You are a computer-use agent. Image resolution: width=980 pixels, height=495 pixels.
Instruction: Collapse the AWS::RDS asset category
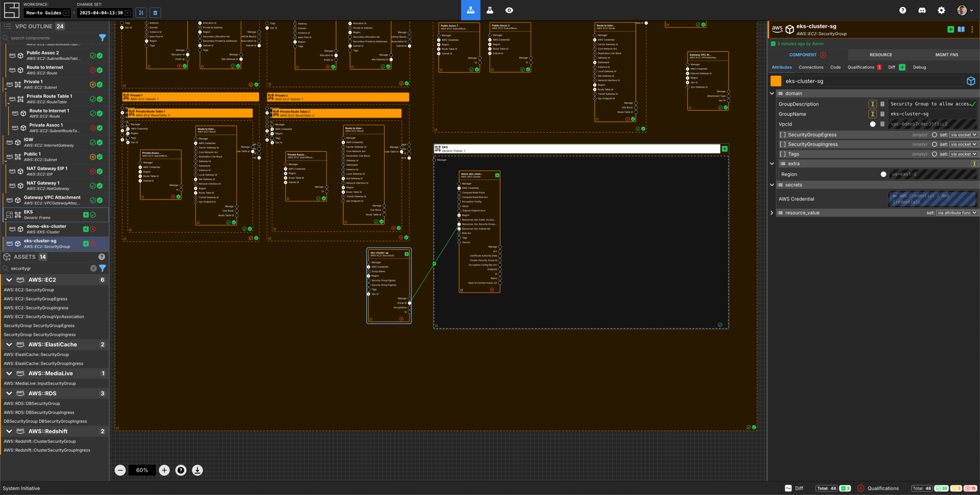[x=9, y=394]
